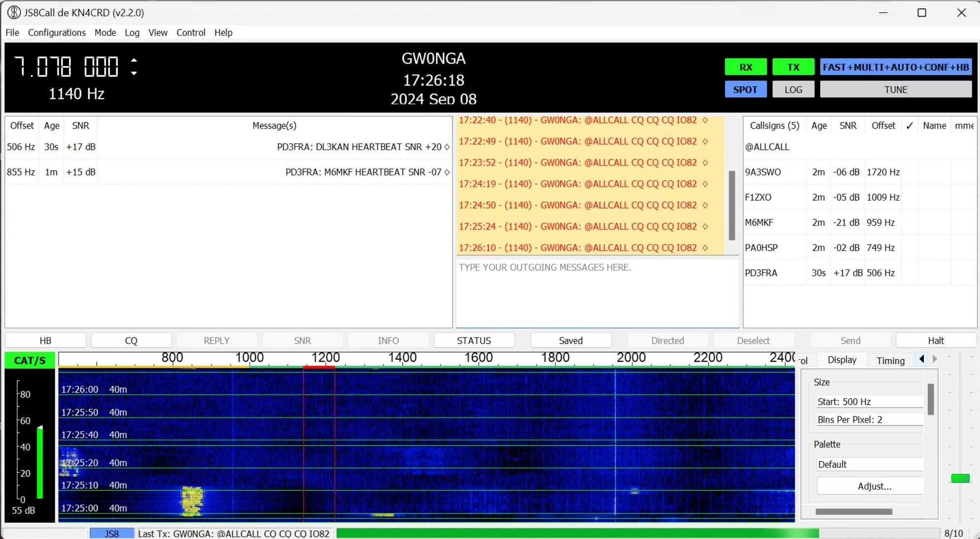This screenshot has height=539, width=980.
Task: Switch to the Display tab
Action: point(842,360)
